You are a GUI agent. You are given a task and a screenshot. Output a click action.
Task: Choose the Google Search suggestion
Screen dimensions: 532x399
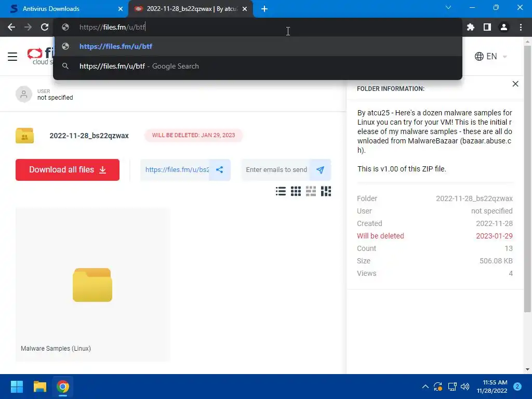pyautogui.click(x=258, y=66)
